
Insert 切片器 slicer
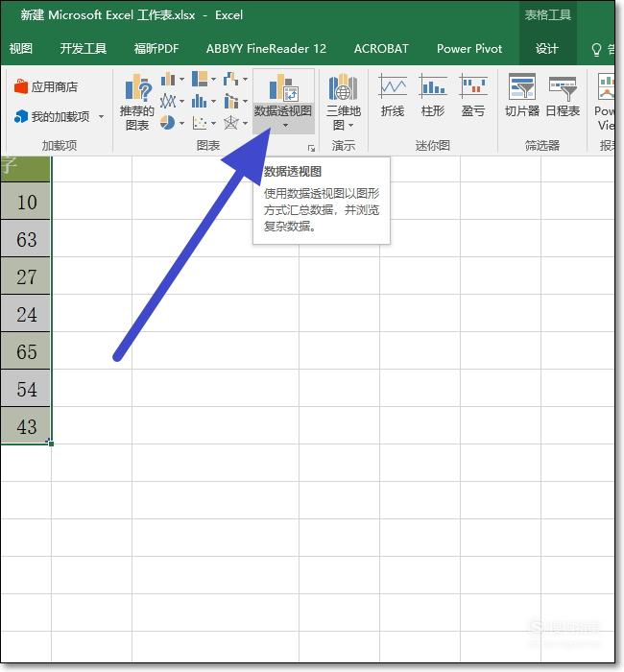tap(522, 95)
